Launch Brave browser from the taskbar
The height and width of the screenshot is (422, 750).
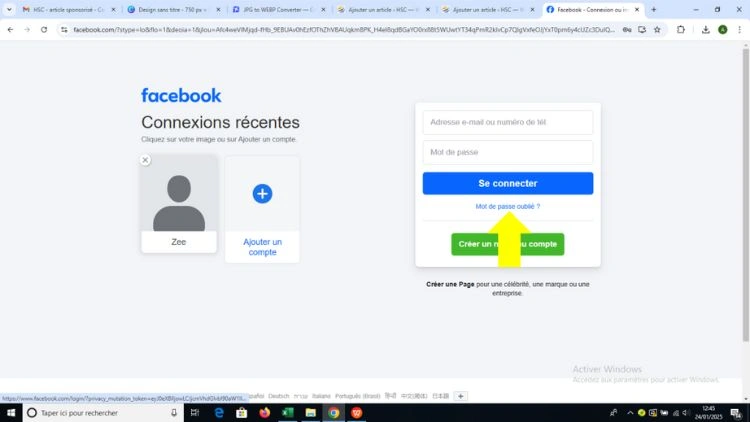tap(356, 412)
